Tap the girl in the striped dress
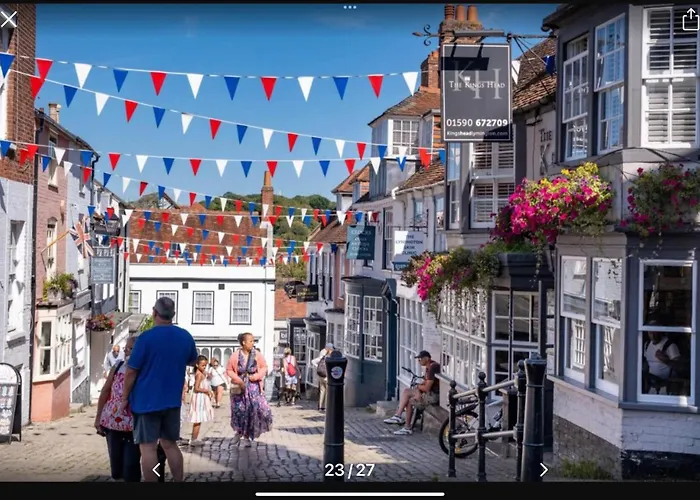Screen dimensions: 700x500 pos(200,400)
